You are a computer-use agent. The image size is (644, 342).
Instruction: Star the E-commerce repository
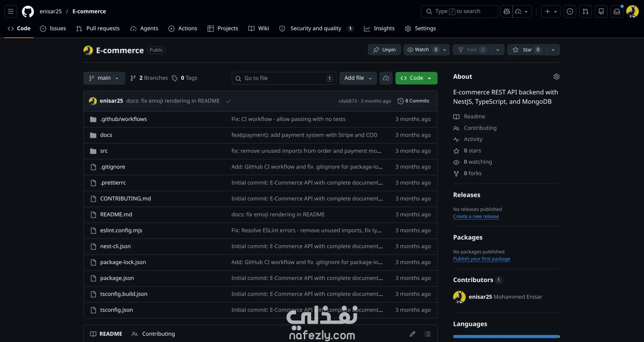(527, 50)
